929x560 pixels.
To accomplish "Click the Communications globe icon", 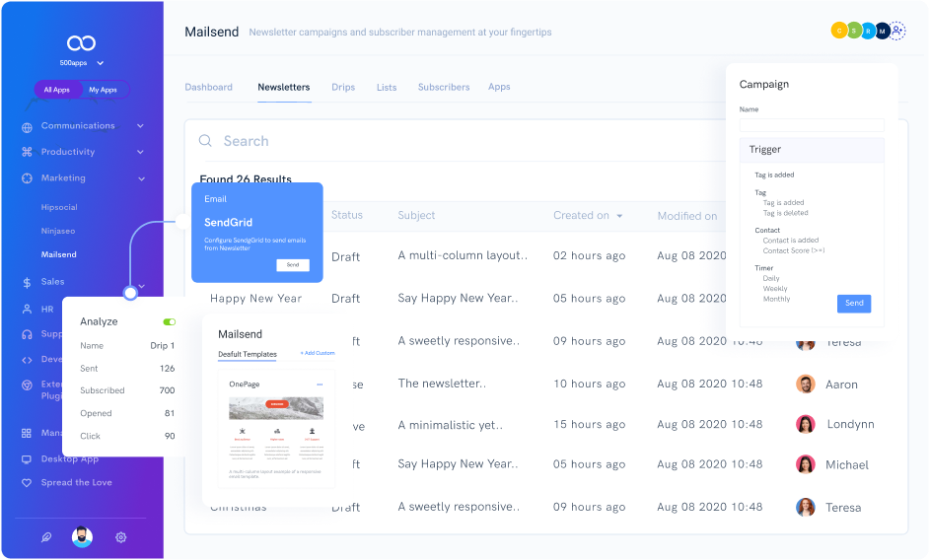I will [x=27, y=127].
